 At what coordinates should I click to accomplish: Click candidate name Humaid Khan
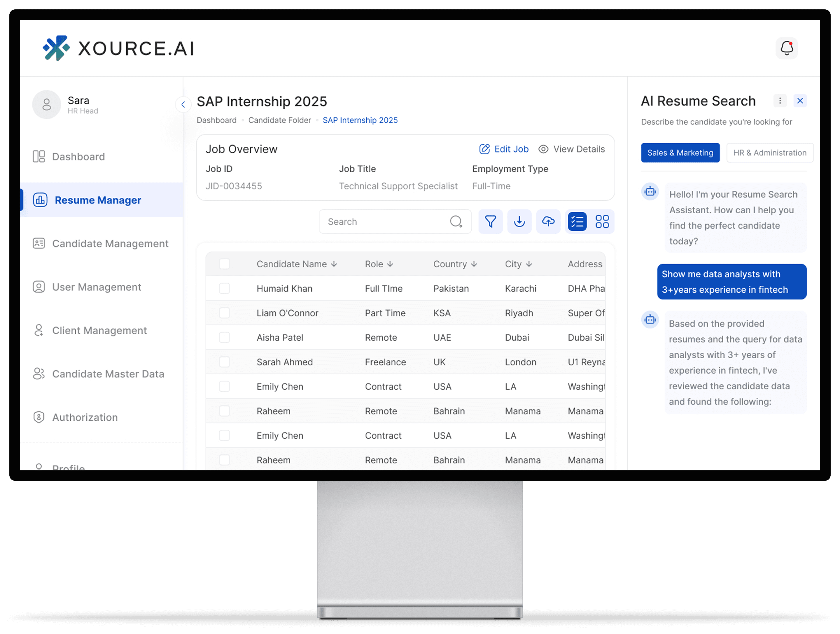click(284, 289)
